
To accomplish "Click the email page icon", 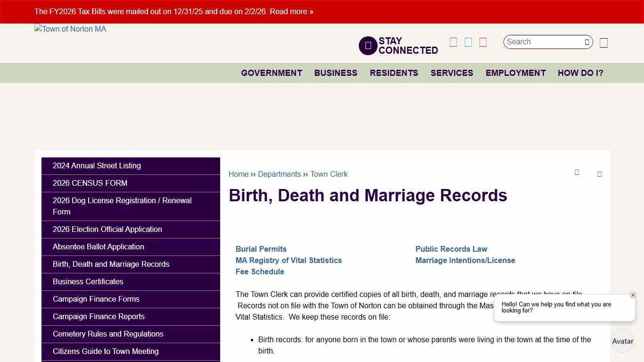I will (x=599, y=174).
